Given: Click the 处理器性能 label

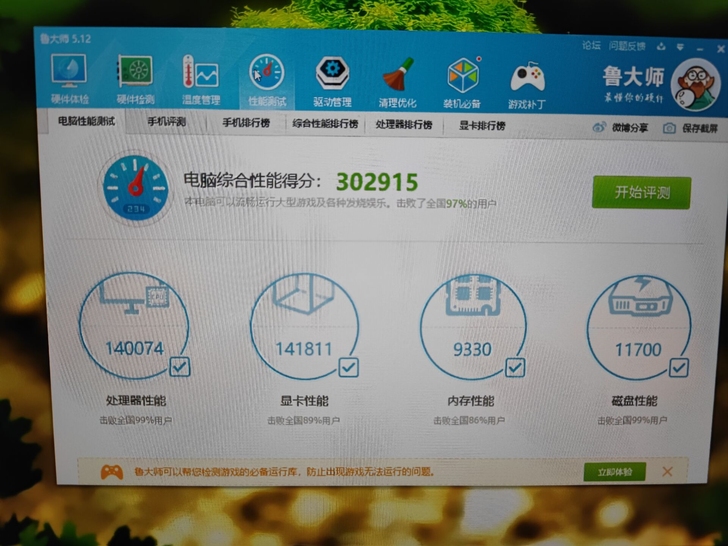Looking at the screenshot, I should [x=136, y=401].
